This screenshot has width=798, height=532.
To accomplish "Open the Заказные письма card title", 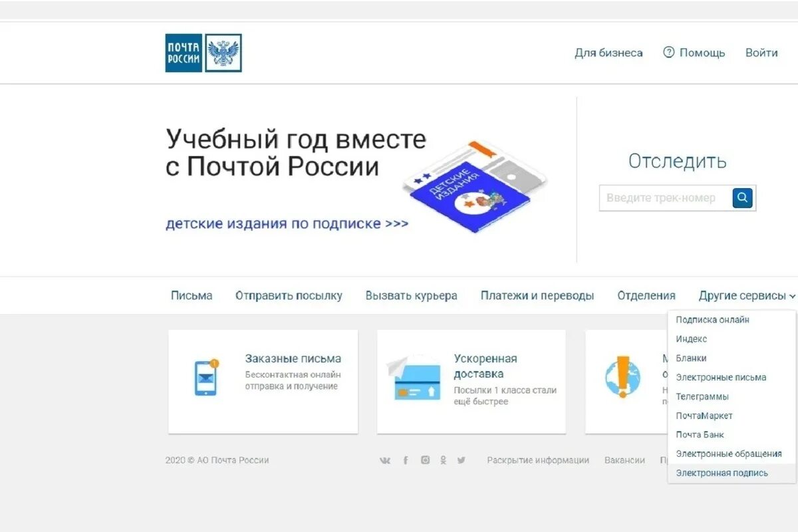I will 293,359.
